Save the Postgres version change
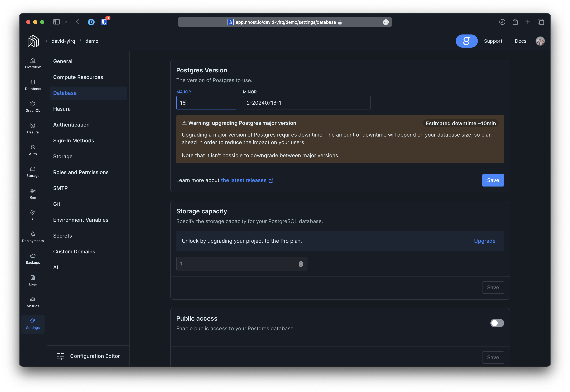Viewport: 570px width, 392px height. pos(493,180)
